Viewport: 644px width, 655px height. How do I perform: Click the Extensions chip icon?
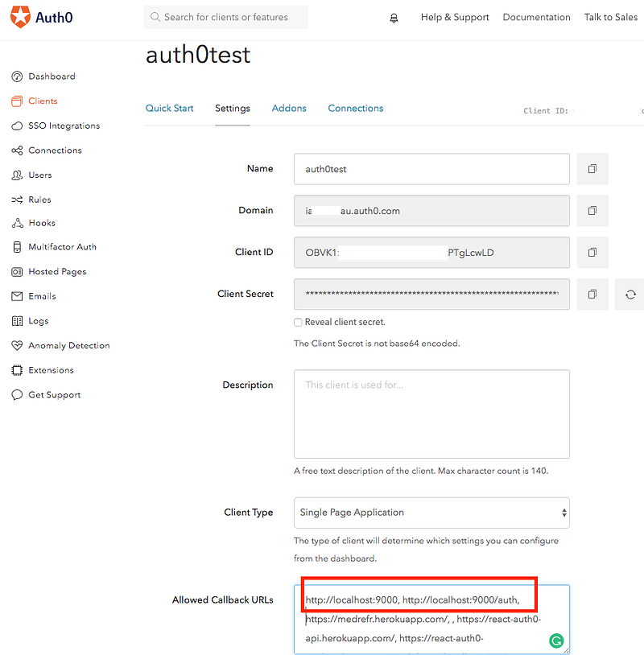pos(17,370)
